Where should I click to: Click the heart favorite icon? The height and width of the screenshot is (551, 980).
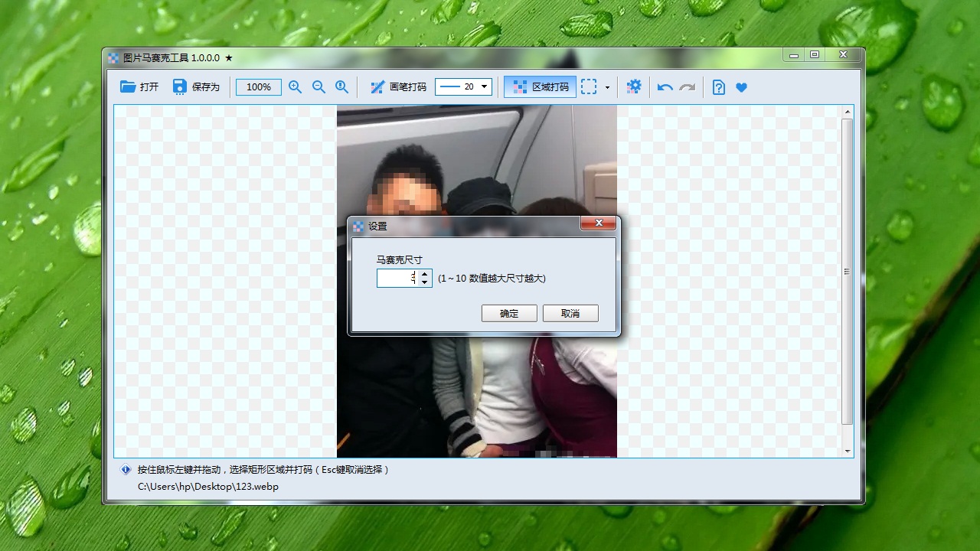pyautogui.click(x=740, y=86)
